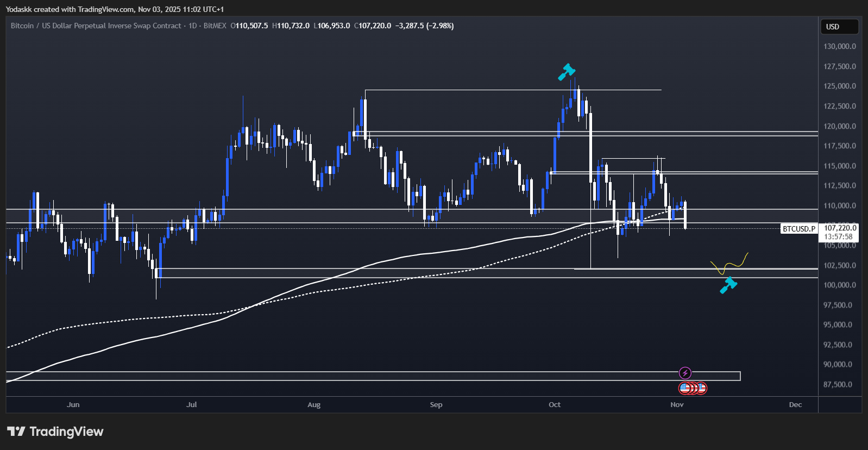The height and width of the screenshot is (450, 868).
Task: Click the Jun label on the time axis
Action: point(73,404)
